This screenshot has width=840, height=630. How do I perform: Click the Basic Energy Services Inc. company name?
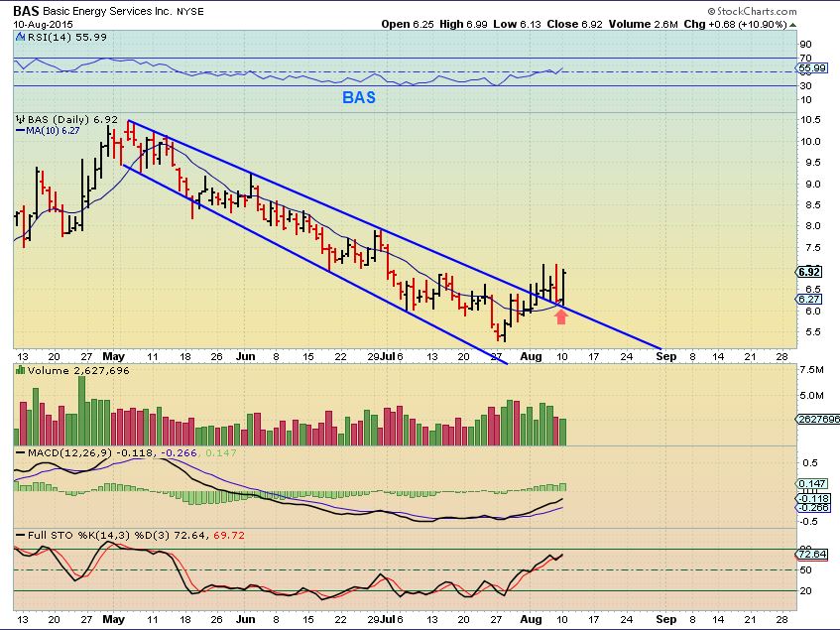click(108, 11)
